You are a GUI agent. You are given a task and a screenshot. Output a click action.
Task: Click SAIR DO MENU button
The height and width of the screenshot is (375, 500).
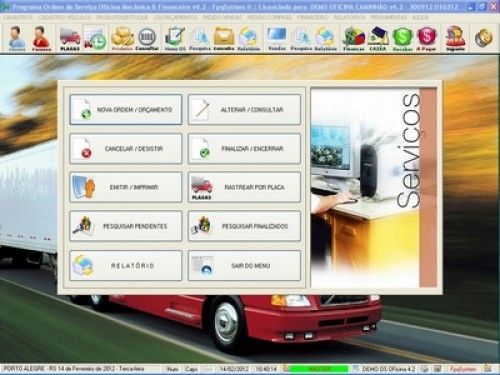point(244,266)
